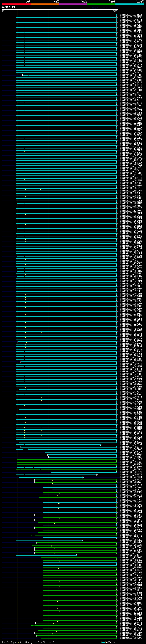
Task: Open hit UniRef100_Q06BK4
Action: tap(131, 226)
